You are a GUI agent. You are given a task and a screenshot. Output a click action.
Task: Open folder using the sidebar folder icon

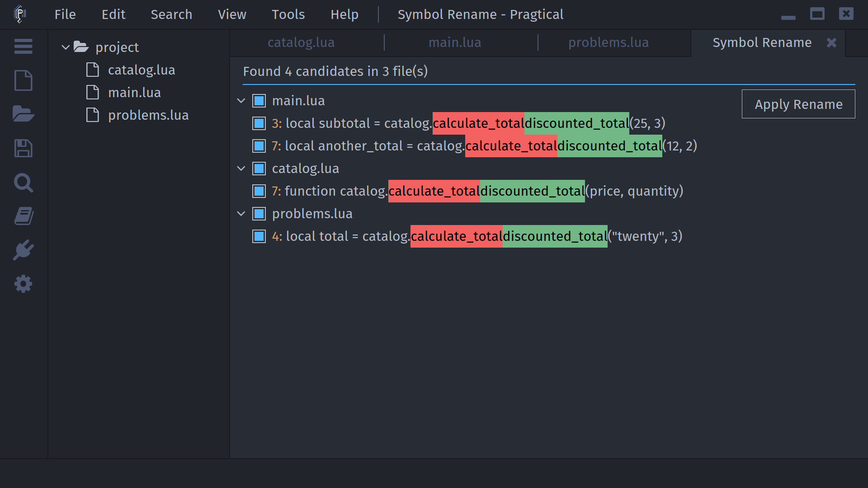23,114
